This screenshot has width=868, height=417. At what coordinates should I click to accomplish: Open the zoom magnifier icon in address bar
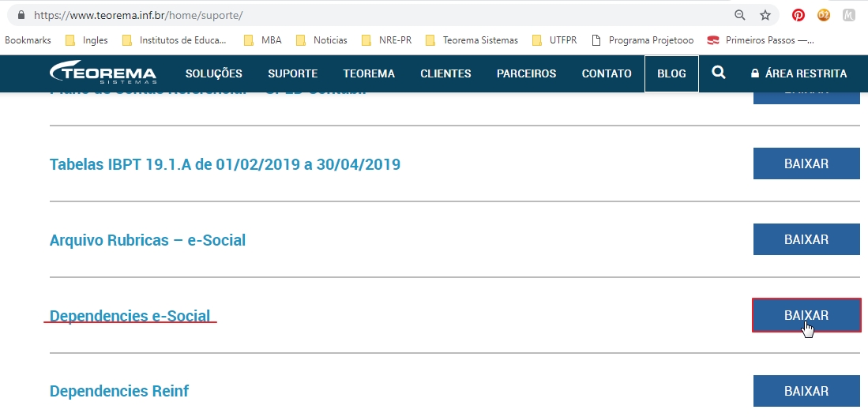coord(739,15)
